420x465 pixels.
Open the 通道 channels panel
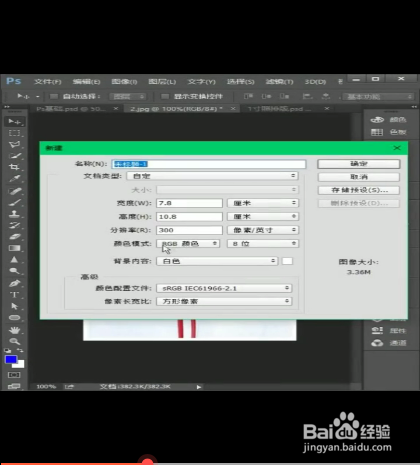(x=388, y=343)
